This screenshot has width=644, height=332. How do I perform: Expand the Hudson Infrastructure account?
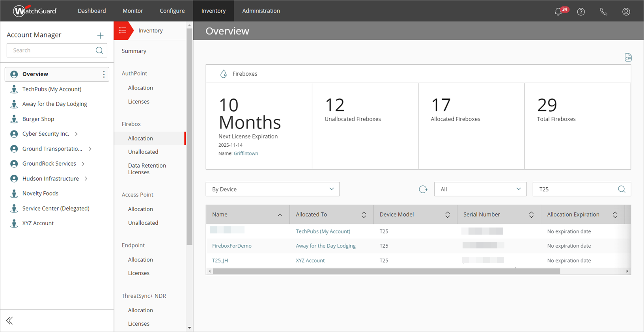click(86, 179)
